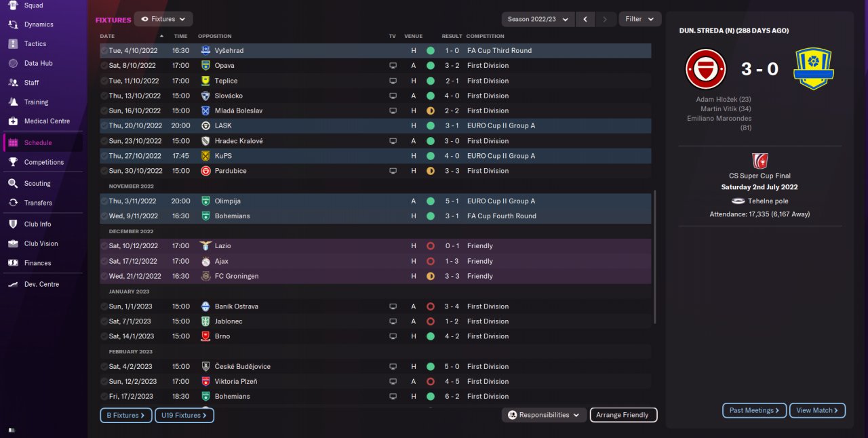868x438 pixels.
Task: Click the Lazio club badge
Action: click(205, 246)
